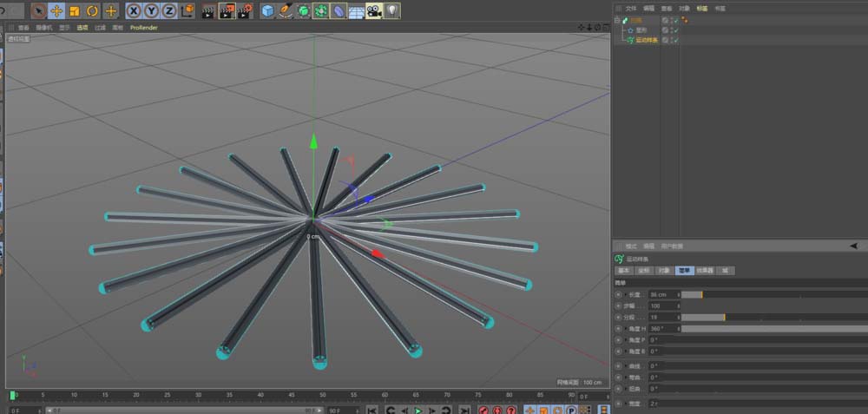Toggle the Y axis lock
868x414 pixels.
[x=151, y=11]
